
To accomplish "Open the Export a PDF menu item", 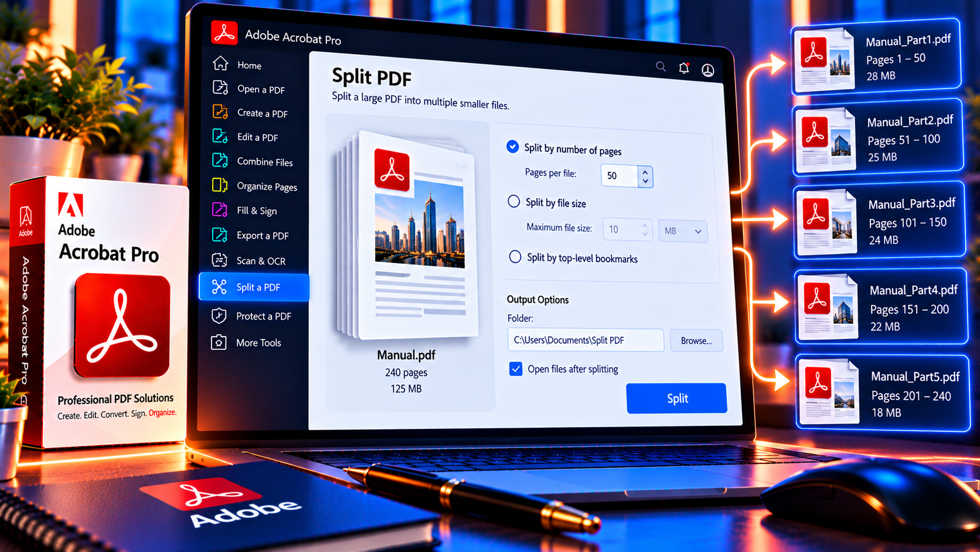I will (263, 235).
